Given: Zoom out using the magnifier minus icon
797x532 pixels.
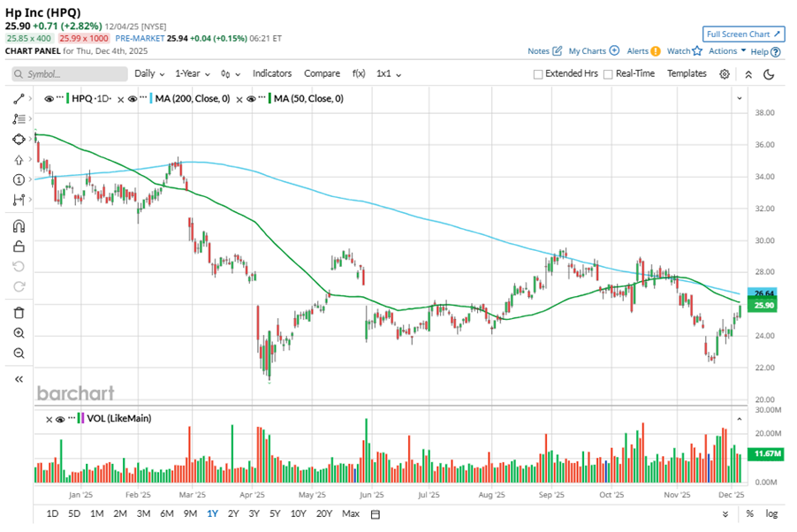Looking at the screenshot, I should pyautogui.click(x=18, y=353).
